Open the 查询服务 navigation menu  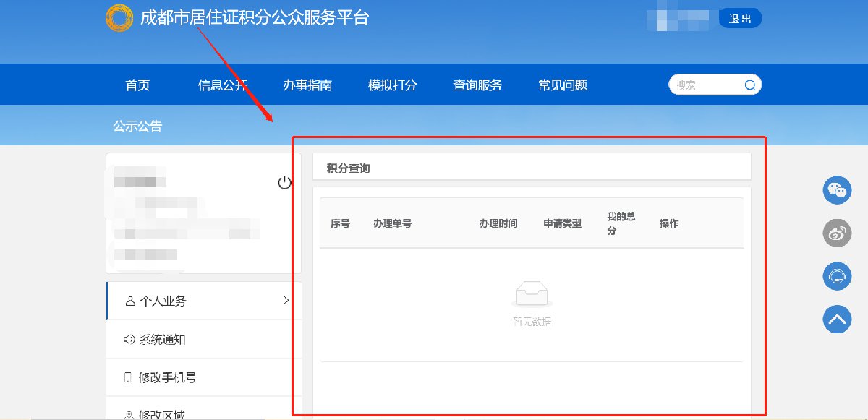(x=477, y=85)
